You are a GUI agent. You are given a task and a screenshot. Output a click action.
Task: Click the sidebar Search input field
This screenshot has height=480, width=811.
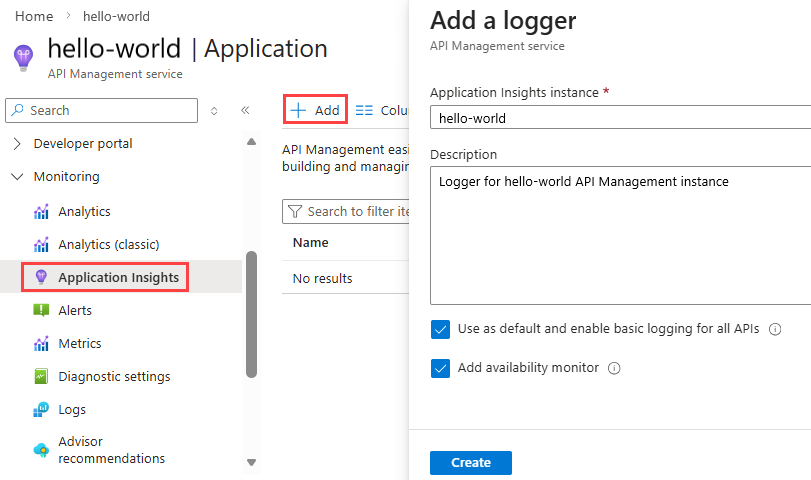(x=101, y=110)
